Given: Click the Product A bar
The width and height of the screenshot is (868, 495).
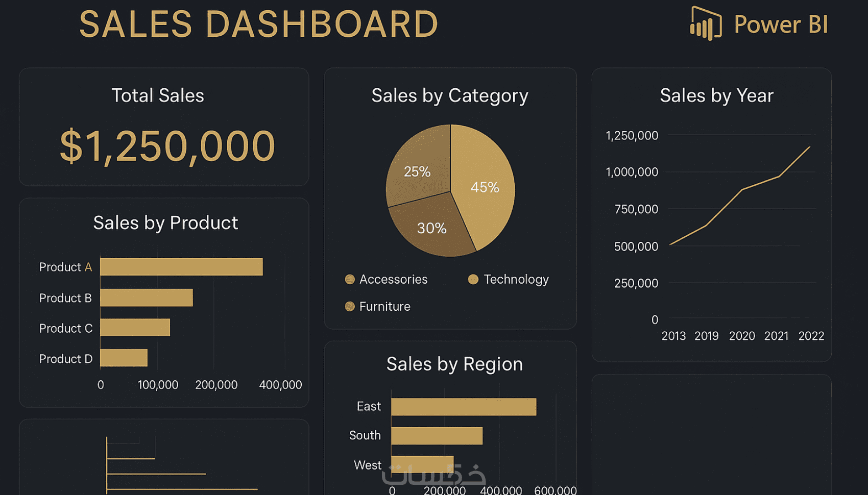Looking at the screenshot, I should 181,267.
